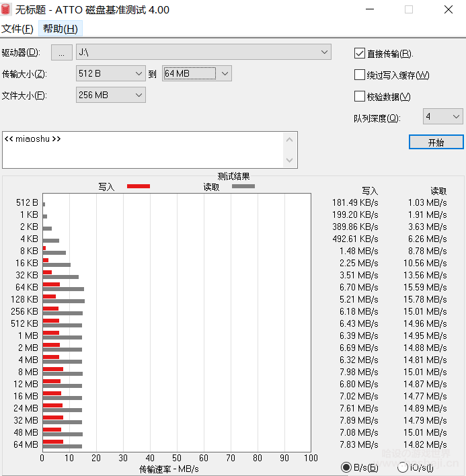Click the description box scroll down arrow

click(x=290, y=160)
